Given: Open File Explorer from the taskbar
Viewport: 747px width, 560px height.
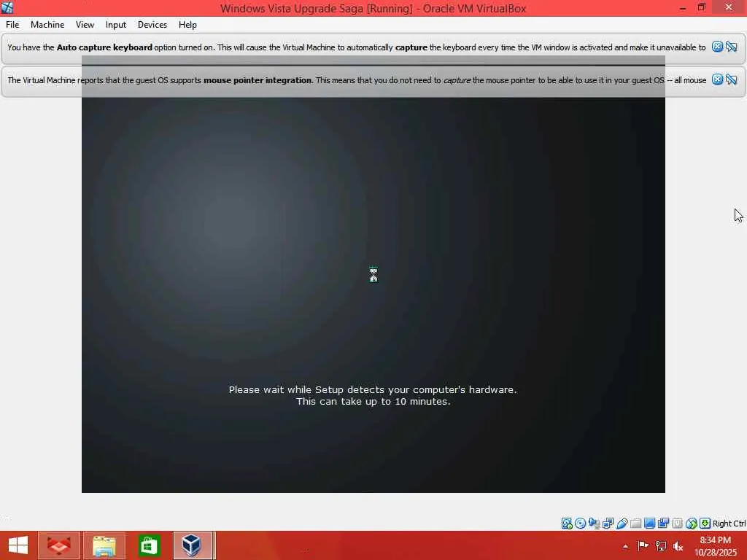Looking at the screenshot, I should 104,545.
